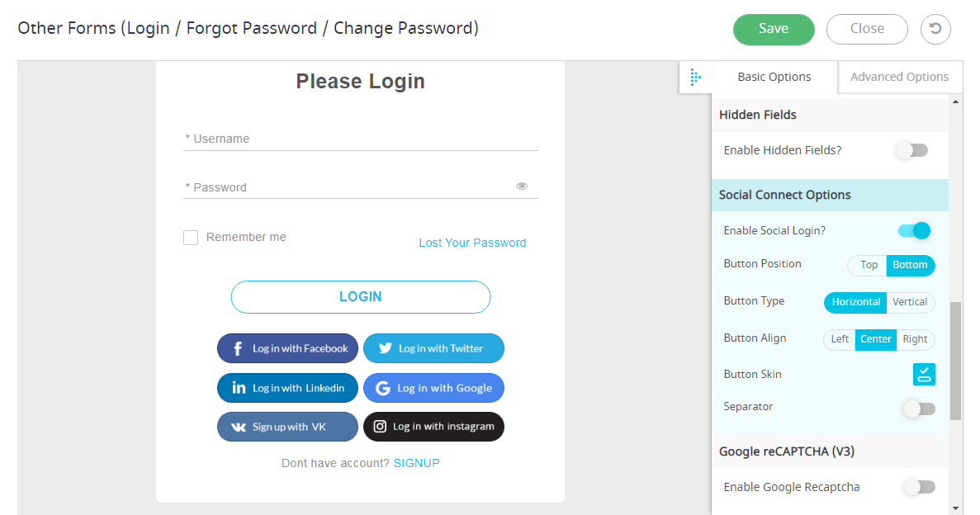Image resolution: width=980 pixels, height=515 pixels.
Task: Open the Button Skin selector icon
Action: (x=924, y=374)
